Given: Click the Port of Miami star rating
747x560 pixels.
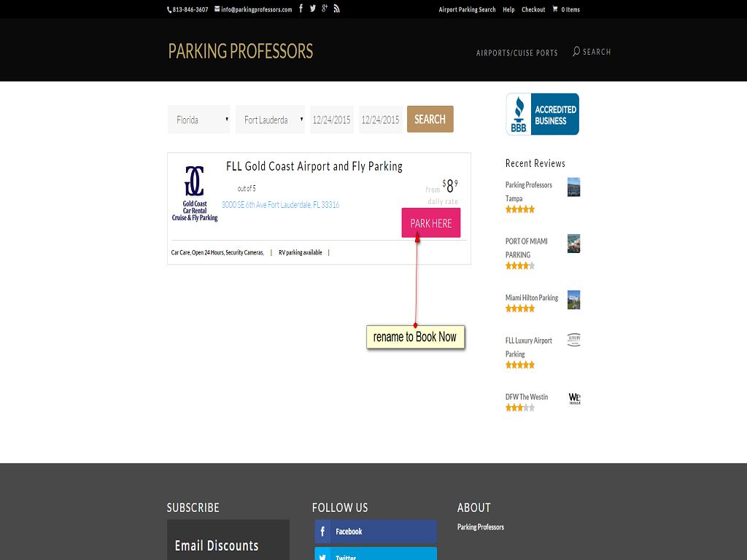Looking at the screenshot, I should pos(519,265).
